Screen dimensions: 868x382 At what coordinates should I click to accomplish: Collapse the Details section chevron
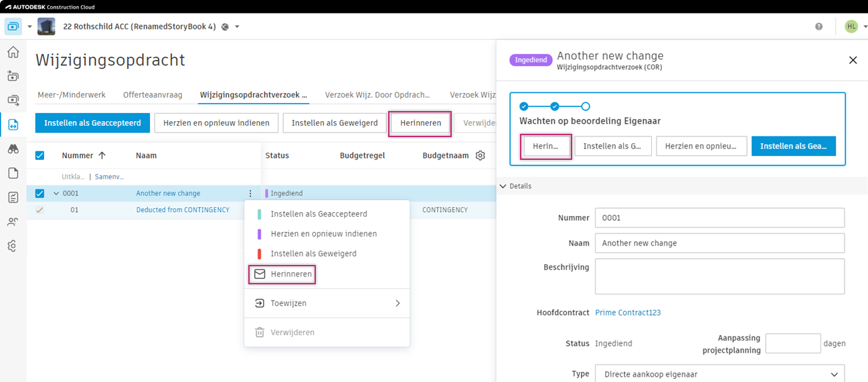pos(503,186)
